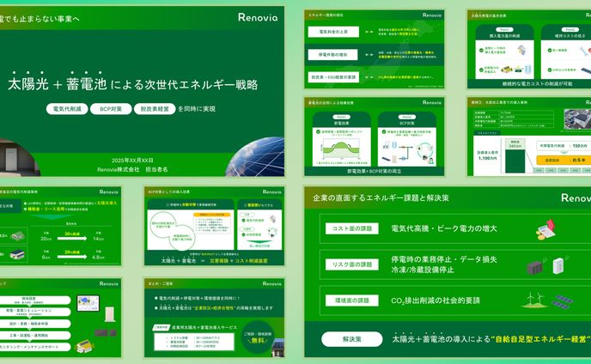Image resolution: width=591 pixels, height=364 pixels.
Task: Click the white battery unit icon in the risk row
Action: point(560,265)
